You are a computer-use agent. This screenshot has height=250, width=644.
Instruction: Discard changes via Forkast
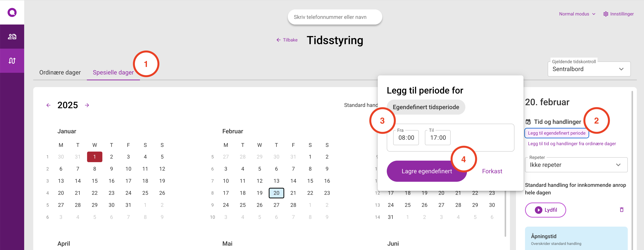coord(492,171)
